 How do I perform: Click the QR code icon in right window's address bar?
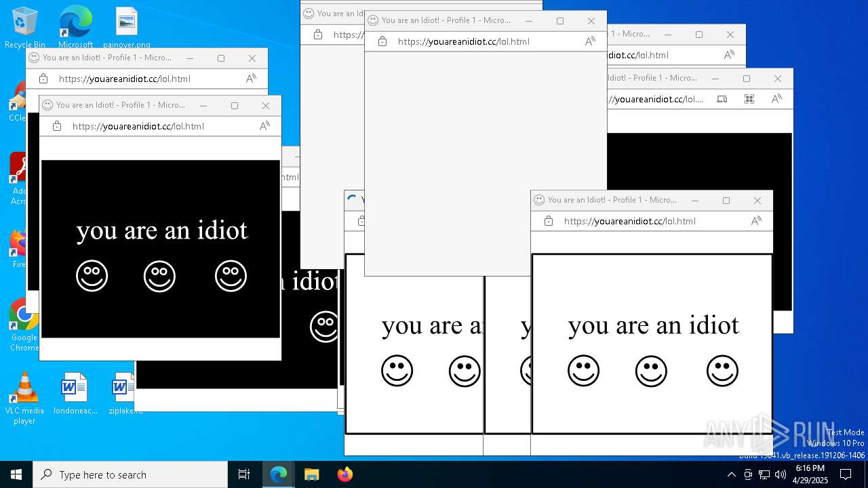pyautogui.click(x=749, y=99)
